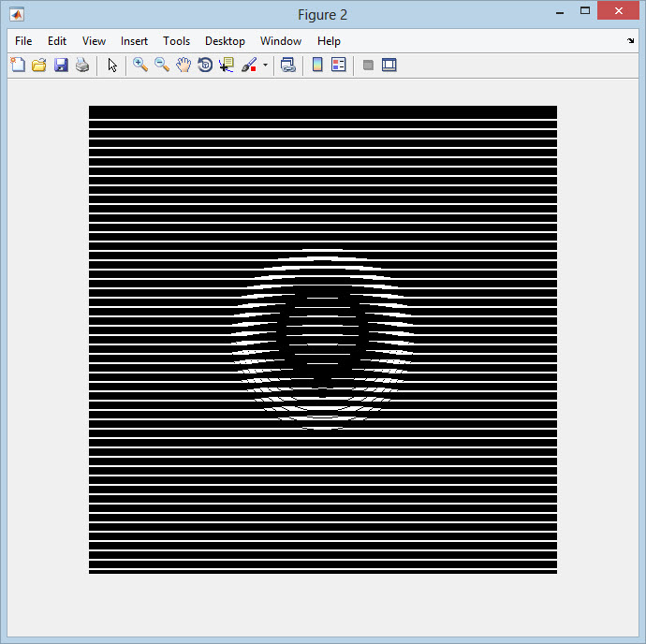The width and height of the screenshot is (646, 644).
Task: Show plot tools and dock figure
Action: tap(389, 66)
